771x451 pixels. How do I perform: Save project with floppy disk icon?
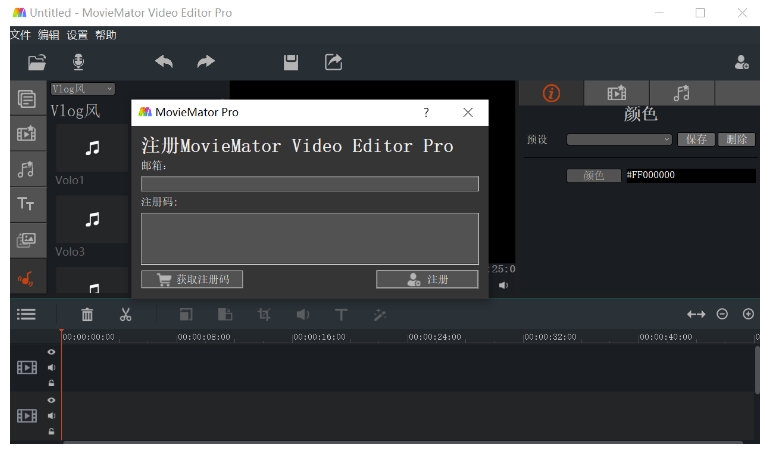point(291,62)
